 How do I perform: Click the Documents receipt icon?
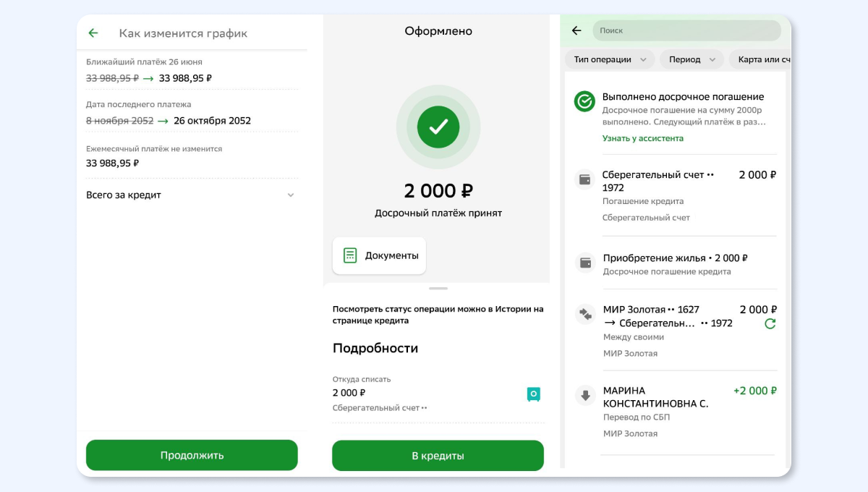(350, 255)
